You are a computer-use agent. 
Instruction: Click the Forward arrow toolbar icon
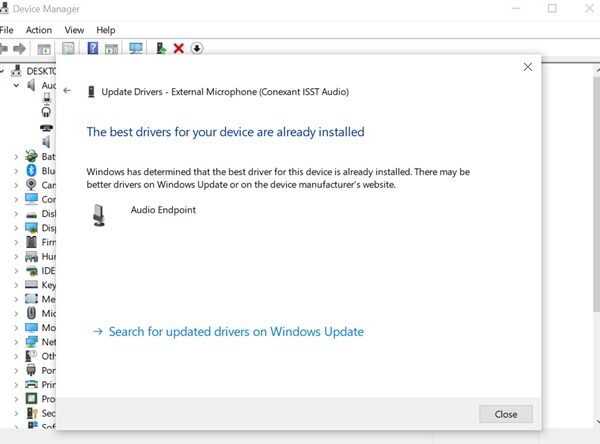tap(20, 49)
